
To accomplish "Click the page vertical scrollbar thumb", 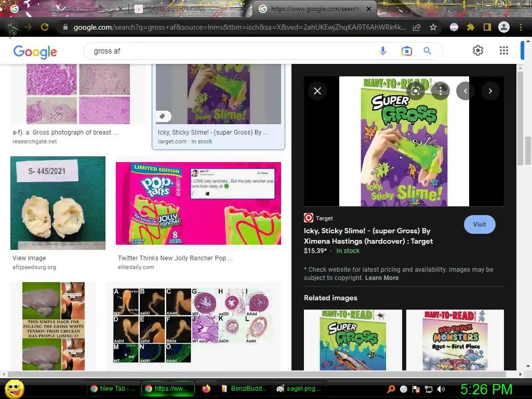I will click(528, 151).
